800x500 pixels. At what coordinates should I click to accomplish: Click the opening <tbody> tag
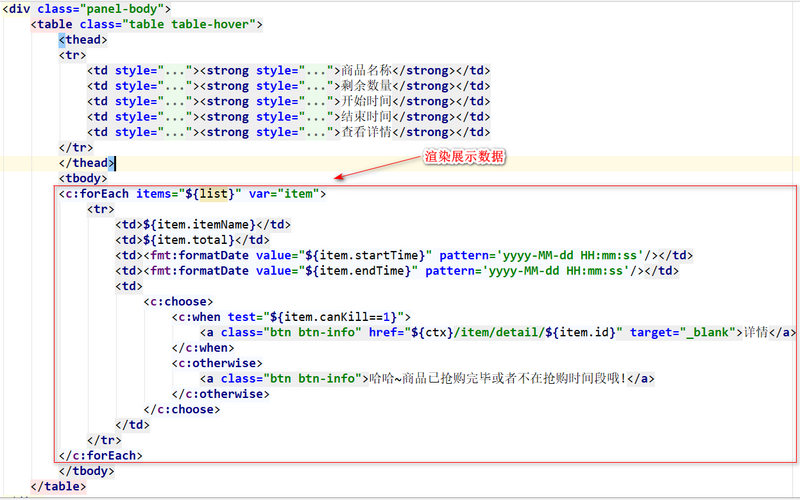tap(83, 178)
